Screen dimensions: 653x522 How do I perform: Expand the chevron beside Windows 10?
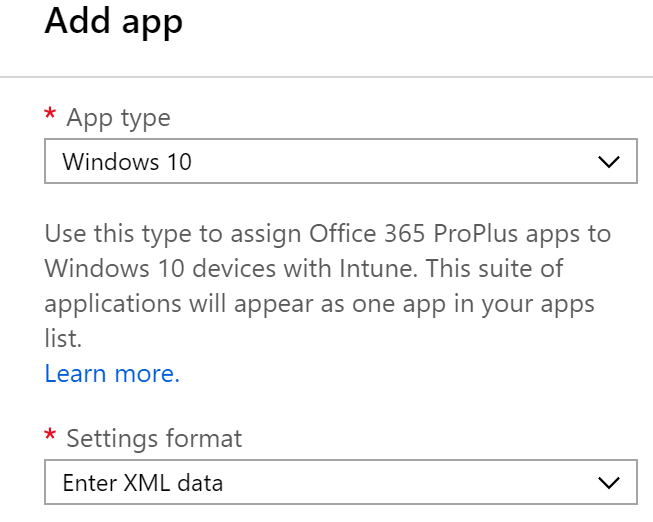[609, 162]
